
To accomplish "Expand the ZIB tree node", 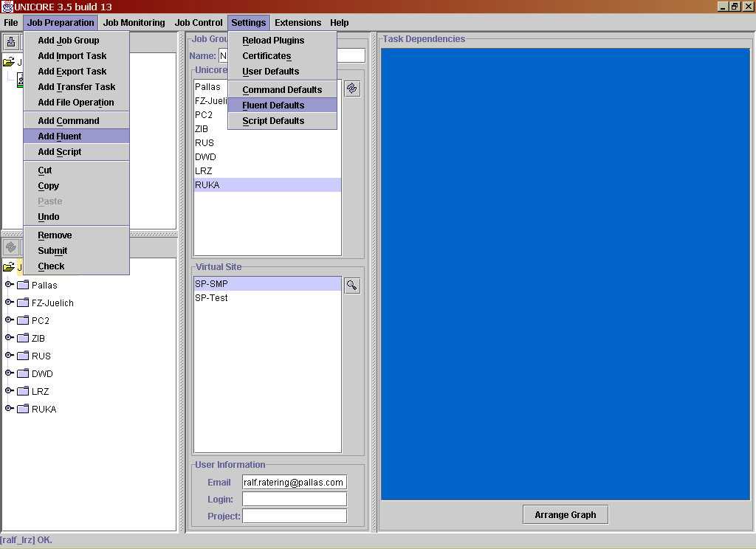I will pyautogui.click(x=9, y=337).
